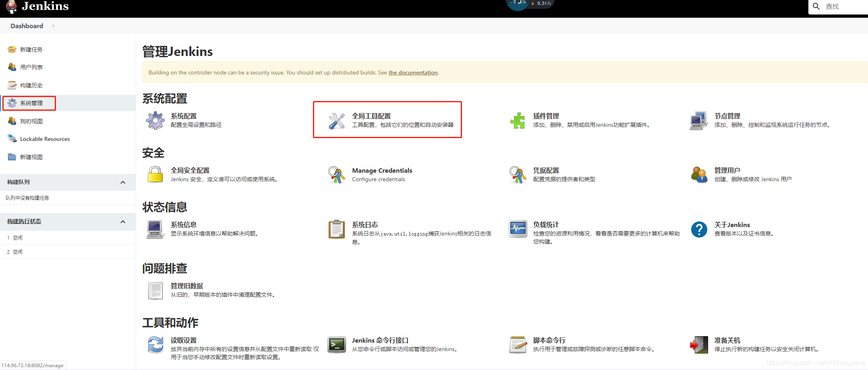Click executor row '2 空闲'

(x=68, y=252)
